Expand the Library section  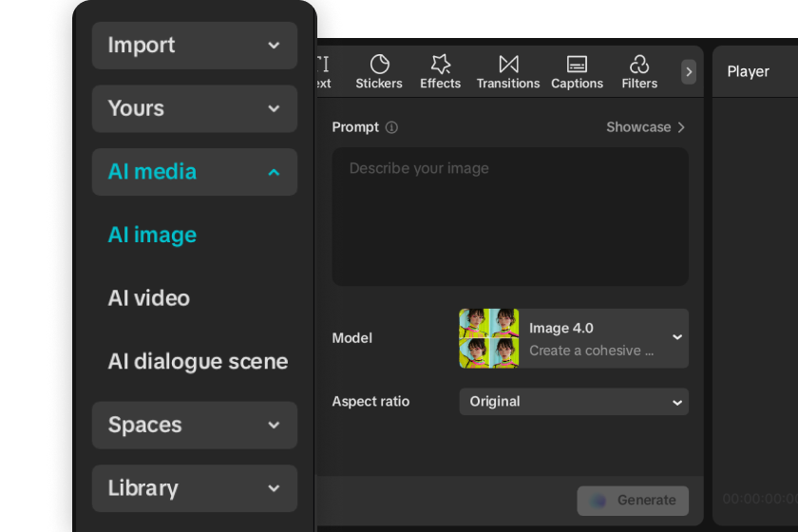click(195, 488)
